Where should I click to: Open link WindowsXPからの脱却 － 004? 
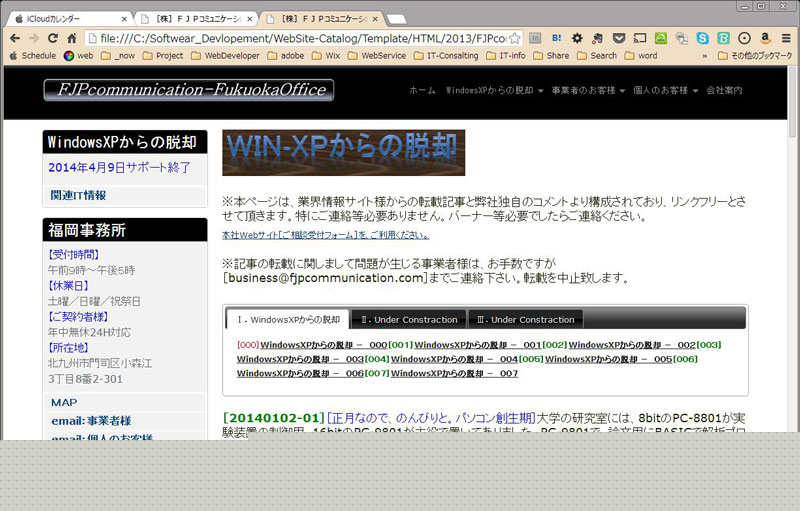454,359
